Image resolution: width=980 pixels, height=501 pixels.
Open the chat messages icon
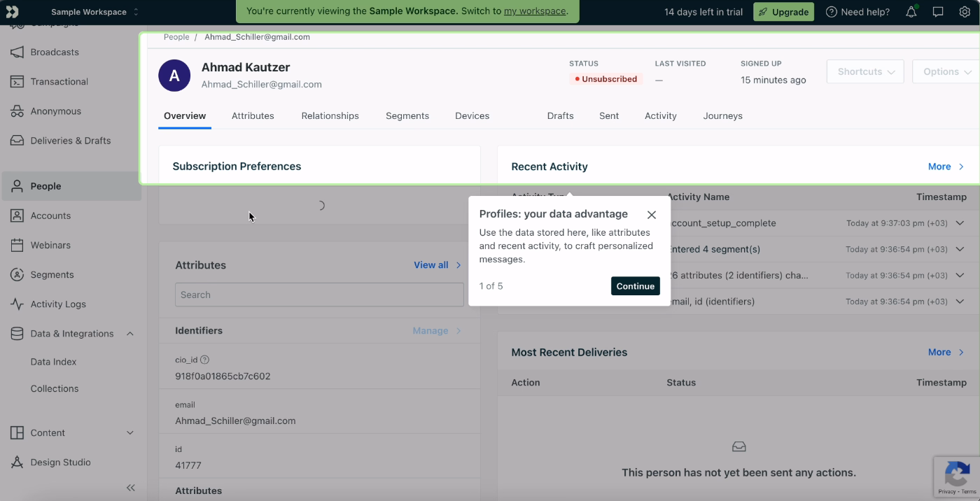[x=938, y=12]
